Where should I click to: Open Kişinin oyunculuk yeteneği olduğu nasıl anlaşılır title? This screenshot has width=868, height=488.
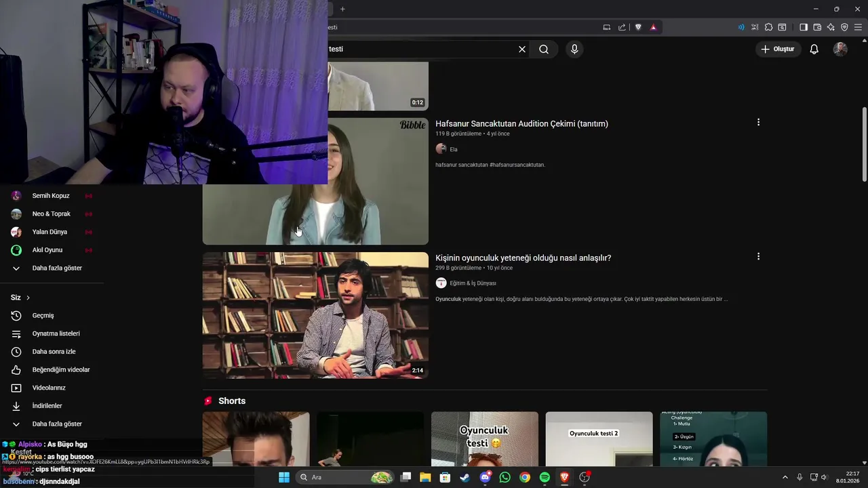pyautogui.click(x=523, y=258)
